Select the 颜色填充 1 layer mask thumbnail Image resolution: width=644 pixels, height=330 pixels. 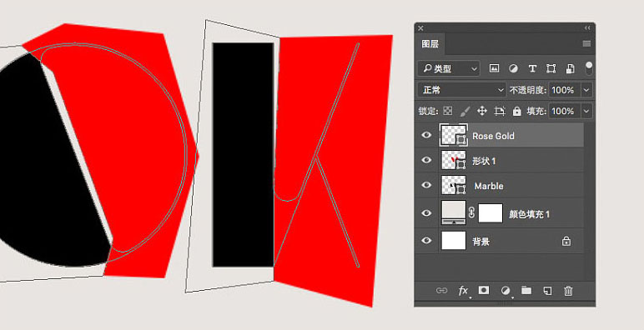491,213
